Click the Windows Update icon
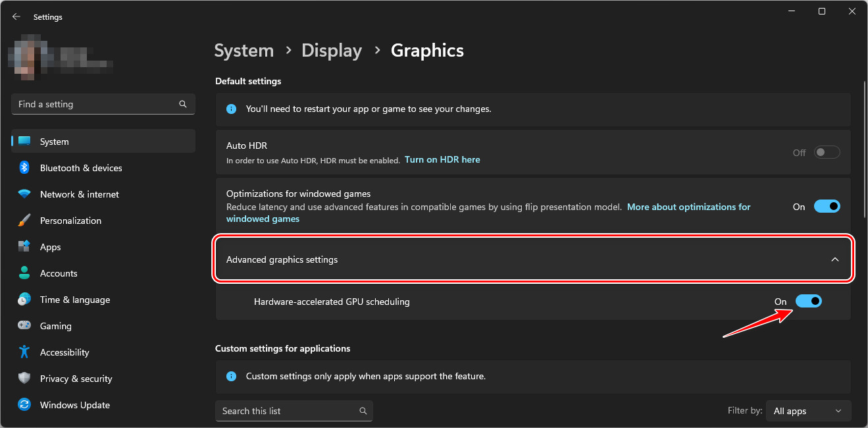 click(x=24, y=405)
